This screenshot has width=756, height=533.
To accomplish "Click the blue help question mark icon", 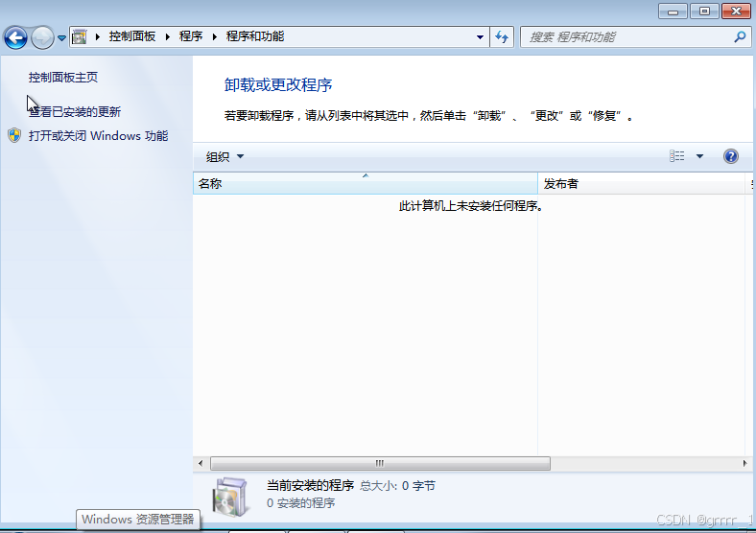I will tap(731, 156).
